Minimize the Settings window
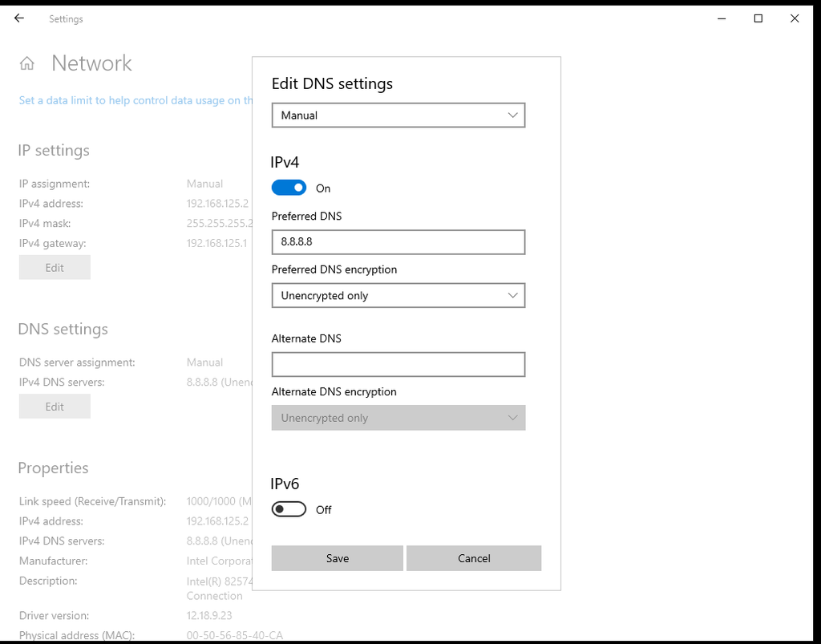The image size is (821, 644). point(721,18)
